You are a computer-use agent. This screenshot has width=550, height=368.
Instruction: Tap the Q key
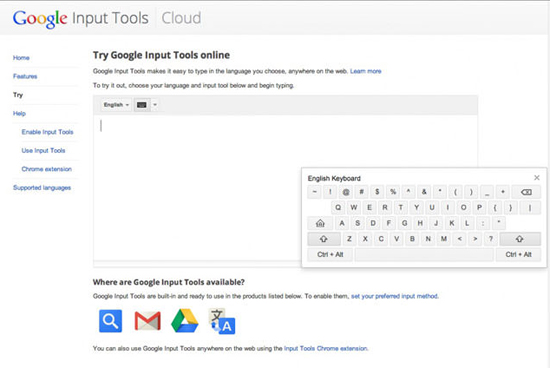point(338,208)
